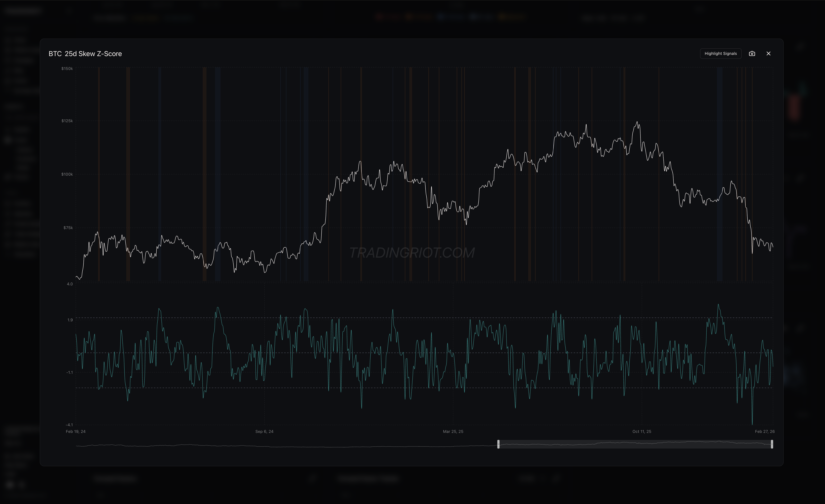Select the 'Sep 6, 24' date label on the x-axis
Image resolution: width=825 pixels, height=504 pixels.
coord(265,432)
